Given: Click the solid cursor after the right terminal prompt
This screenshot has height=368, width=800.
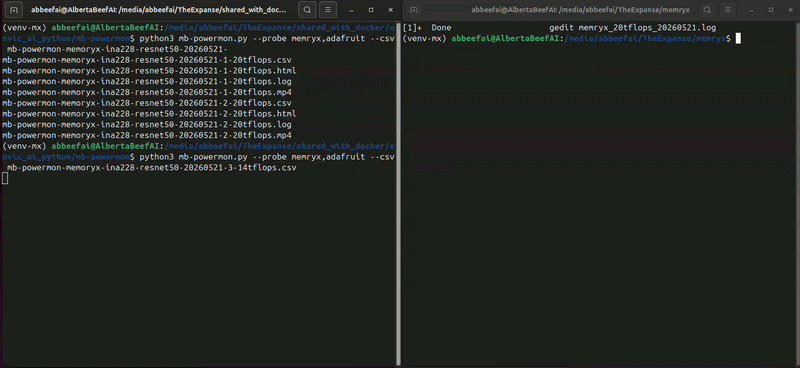Looking at the screenshot, I should pos(738,38).
